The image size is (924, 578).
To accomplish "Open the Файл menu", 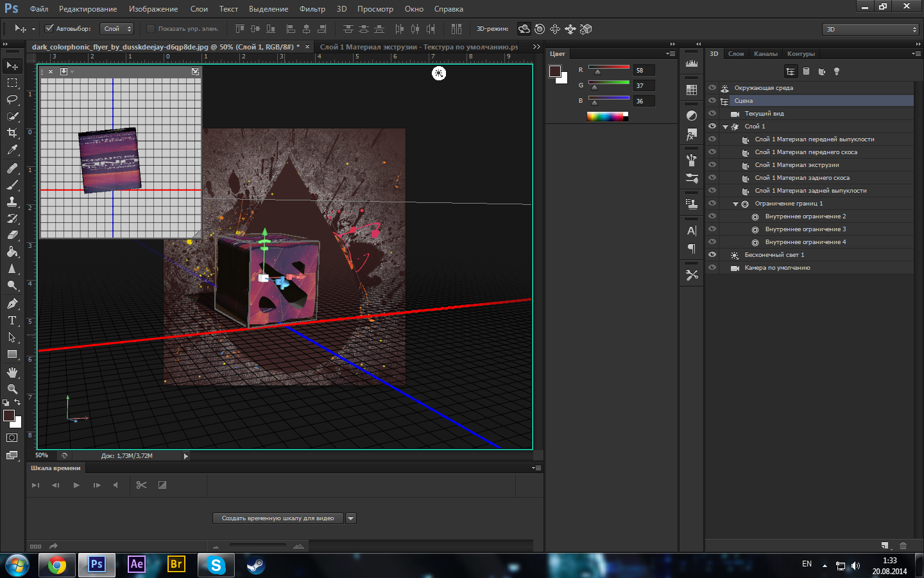I will [x=39, y=9].
